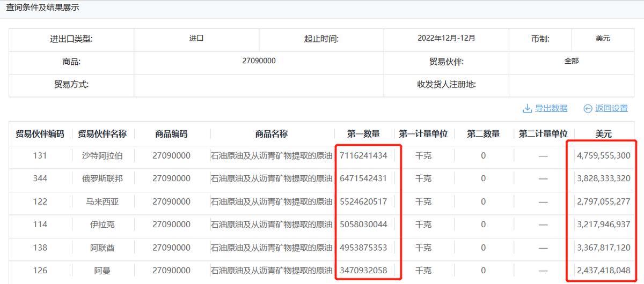Click dollar amount 3,367,817,120

pyautogui.click(x=604, y=248)
